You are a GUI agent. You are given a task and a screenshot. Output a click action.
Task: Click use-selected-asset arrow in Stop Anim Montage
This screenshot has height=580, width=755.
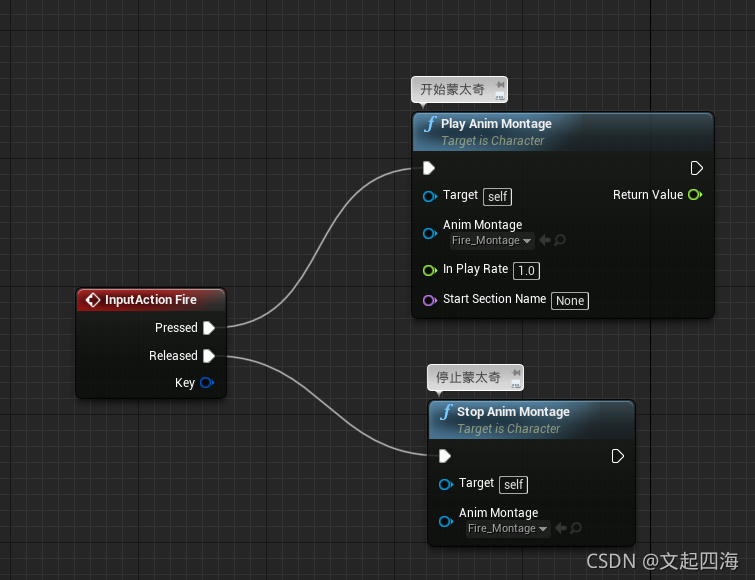coord(560,528)
